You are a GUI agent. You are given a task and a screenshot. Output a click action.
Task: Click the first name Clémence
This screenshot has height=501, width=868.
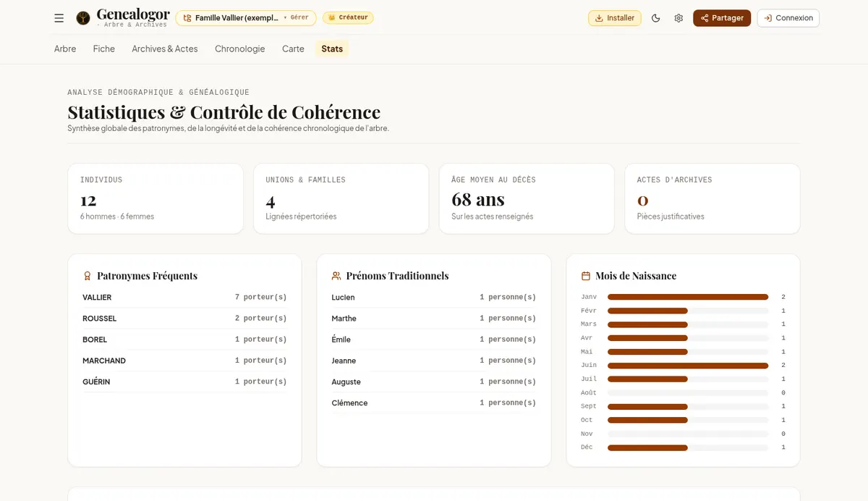pyautogui.click(x=349, y=403)
